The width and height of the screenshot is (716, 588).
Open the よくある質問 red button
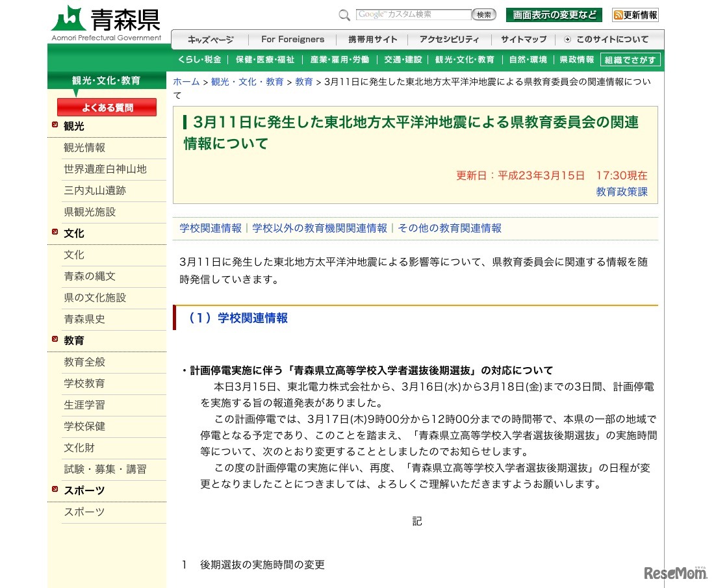(x=107, y=107)
